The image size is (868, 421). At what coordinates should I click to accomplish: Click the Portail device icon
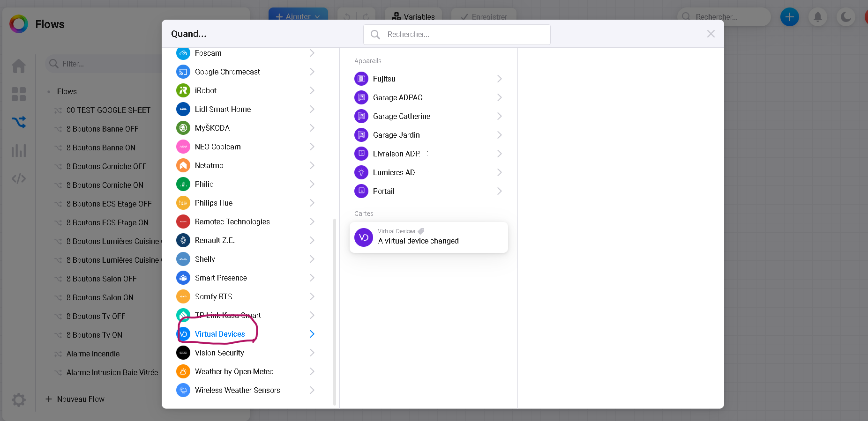[x=361, y=191]
